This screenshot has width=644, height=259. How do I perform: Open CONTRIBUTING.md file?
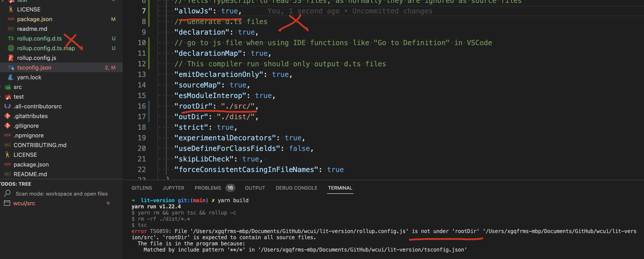(40, 145)
